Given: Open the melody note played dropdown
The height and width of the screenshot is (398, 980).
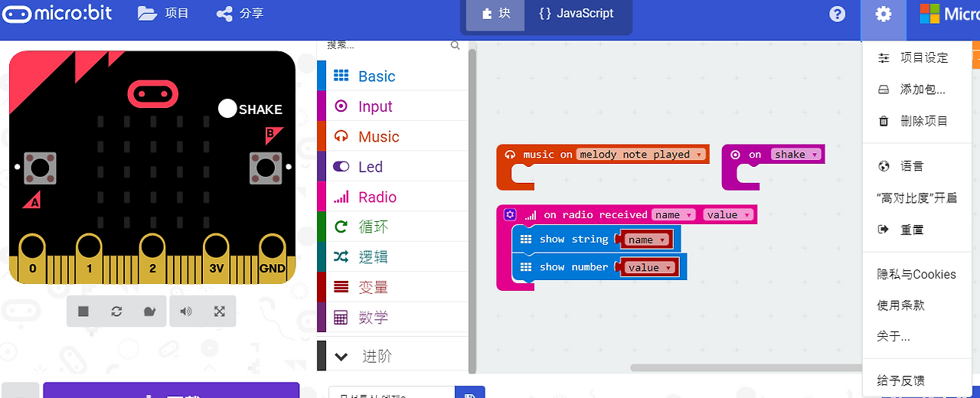Looking at the screenshot, I should click(x=639, y=154).
